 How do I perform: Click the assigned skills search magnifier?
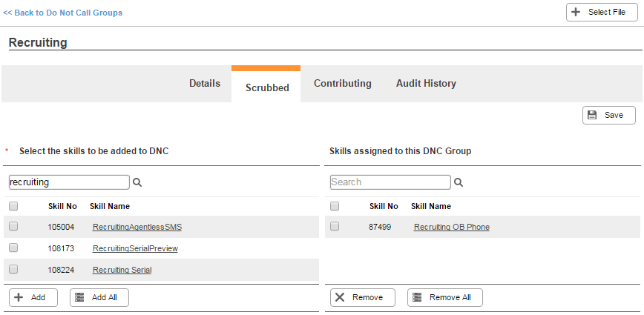coord(459,182)
